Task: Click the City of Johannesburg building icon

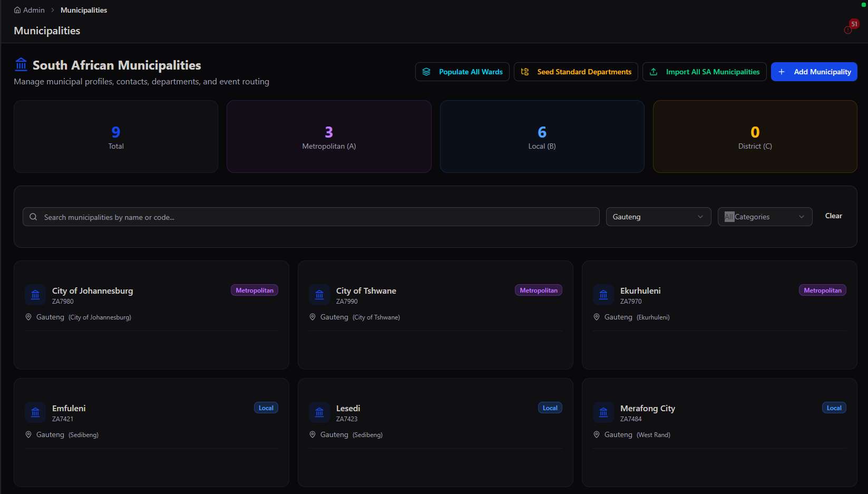Action: pyautogui.click(x=35, y=295)
